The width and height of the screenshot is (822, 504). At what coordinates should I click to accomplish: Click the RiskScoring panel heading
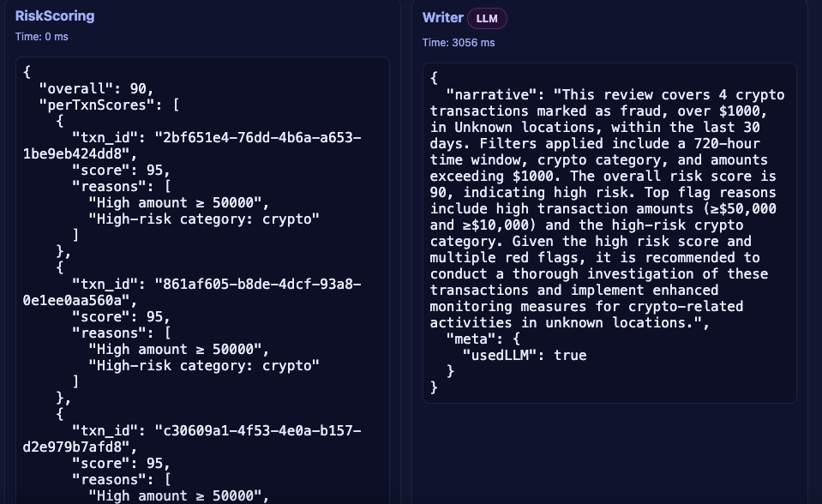click(x=55, y=15)
